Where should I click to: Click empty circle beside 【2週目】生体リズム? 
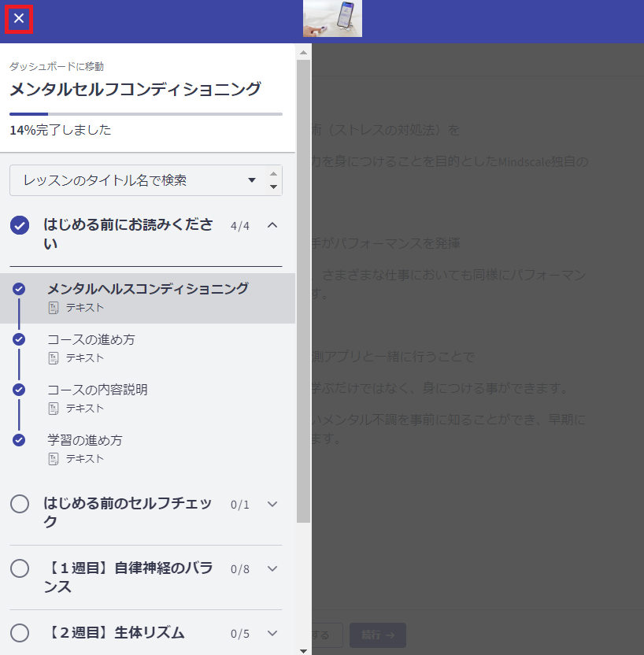pyautogui.click(x=20, y=633)
